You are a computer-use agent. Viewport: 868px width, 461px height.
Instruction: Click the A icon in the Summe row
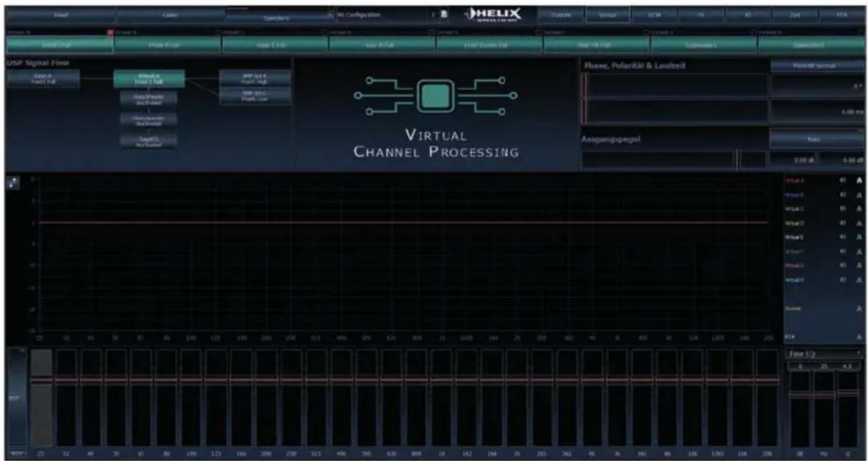coord(859,308)
